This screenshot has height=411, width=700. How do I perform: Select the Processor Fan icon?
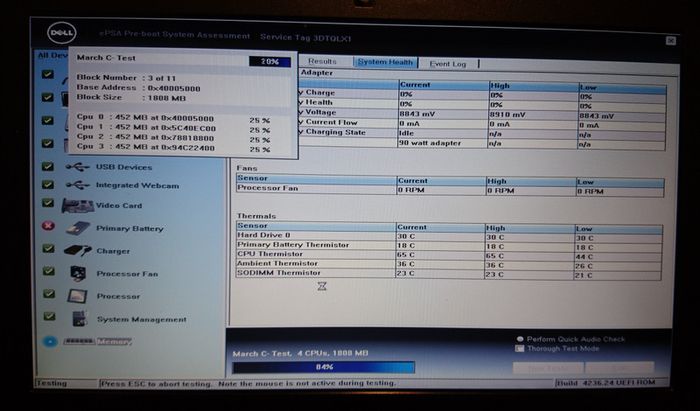pos(78,273)
